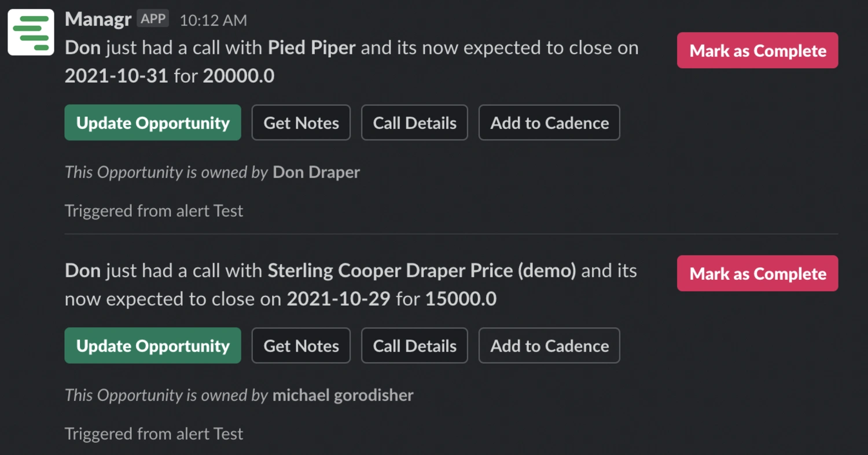
Task: Add the Pied Piper deal to Cadence
Action: point(549,123)
